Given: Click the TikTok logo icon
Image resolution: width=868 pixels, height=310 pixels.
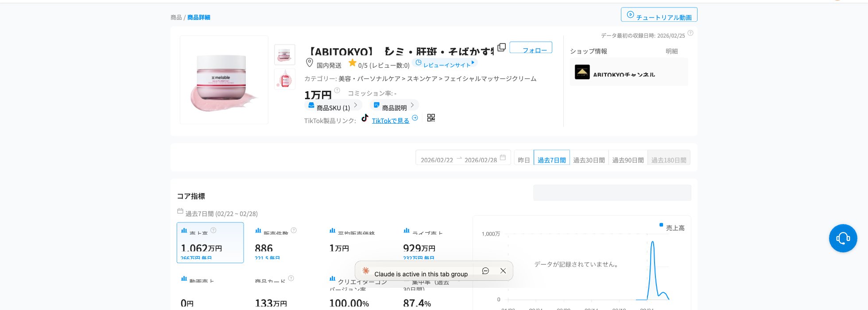Looking at the screenshot, I should tap(365, 118).
